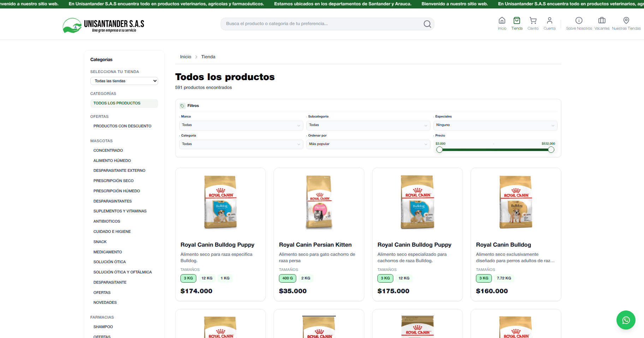
Task: Click the Inicio breadcrumb link
Action: pos(186,57)
